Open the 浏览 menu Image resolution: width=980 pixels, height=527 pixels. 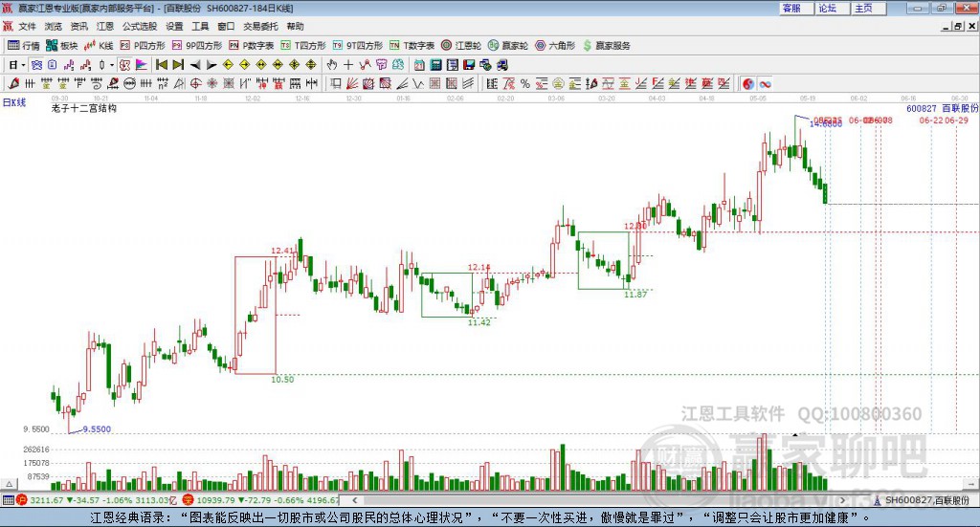(54, 26)
